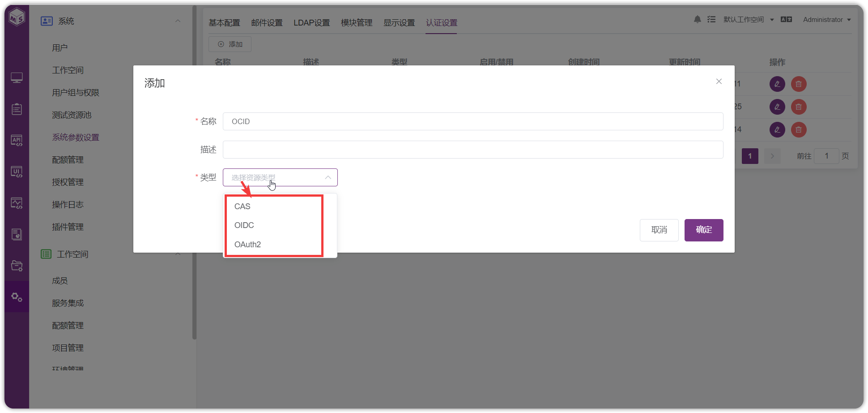Open the monitor workstation sidebar icon
The width and height of the screenshot is (868, 413).
17,78
